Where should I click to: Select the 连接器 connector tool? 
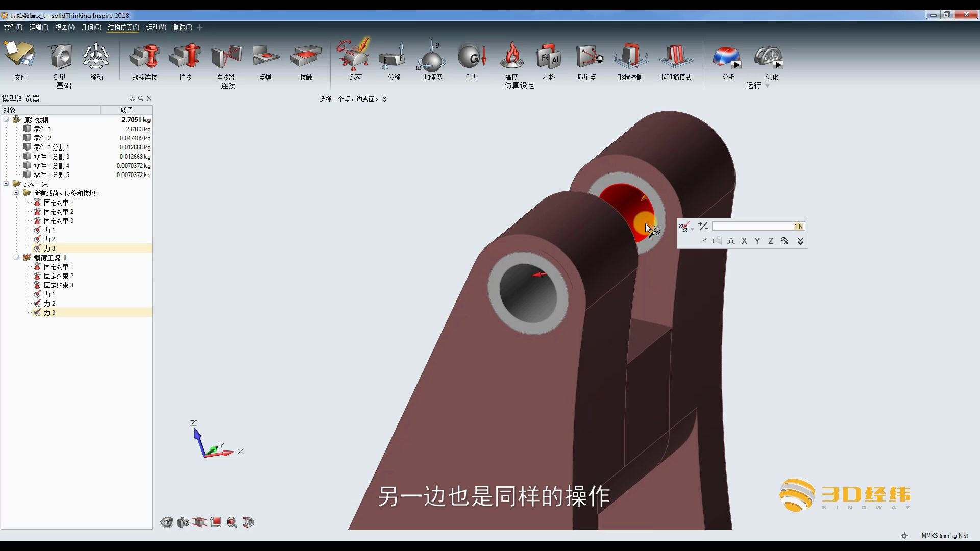[226, 56]
